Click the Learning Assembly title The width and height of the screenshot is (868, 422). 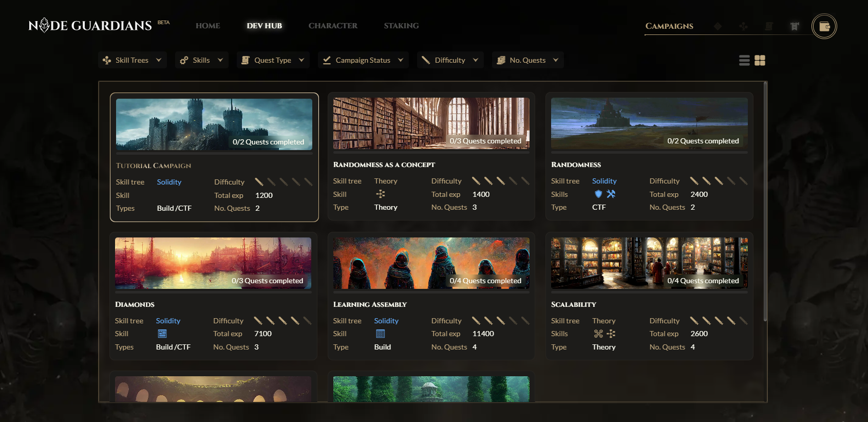pyautogui.click(x=370, y=304)
